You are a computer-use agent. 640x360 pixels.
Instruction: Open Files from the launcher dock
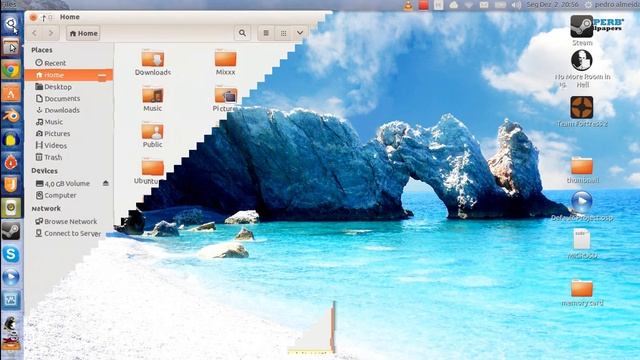coord(11,47)
